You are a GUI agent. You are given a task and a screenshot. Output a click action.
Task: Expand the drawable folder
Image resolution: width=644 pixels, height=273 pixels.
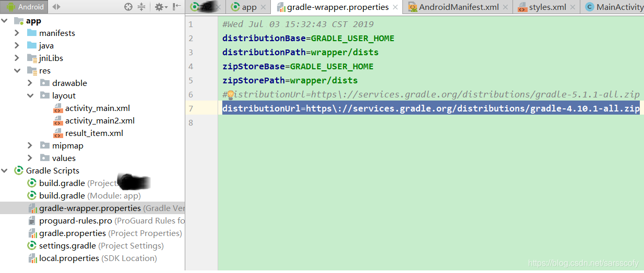click(x=30, y=83)
